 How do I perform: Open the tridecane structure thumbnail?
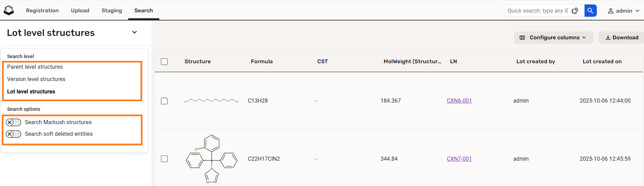pyautogui.click(x=211, y=101)
